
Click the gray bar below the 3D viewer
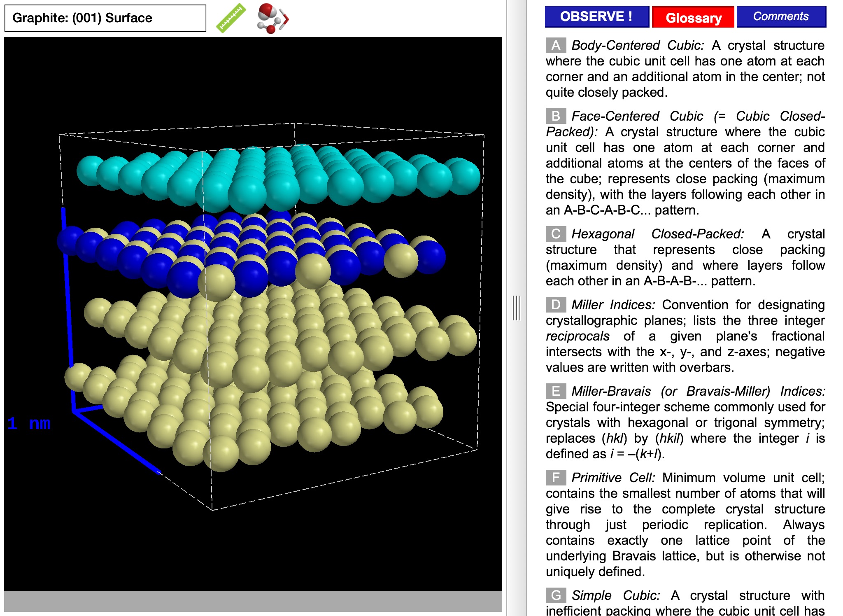coord(253,602)
